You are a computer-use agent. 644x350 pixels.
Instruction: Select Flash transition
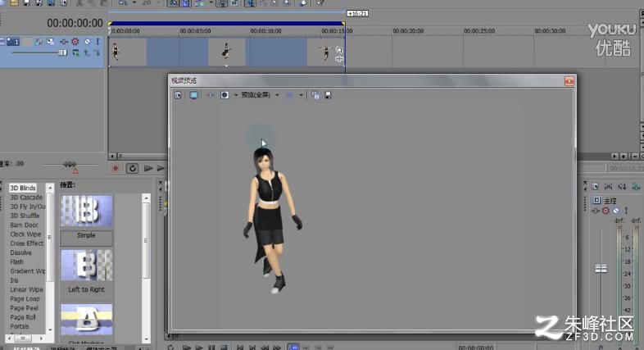coord(16,262)
